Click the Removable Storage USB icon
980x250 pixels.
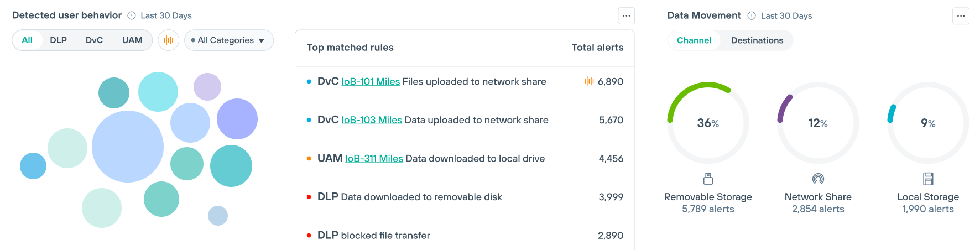708,179
